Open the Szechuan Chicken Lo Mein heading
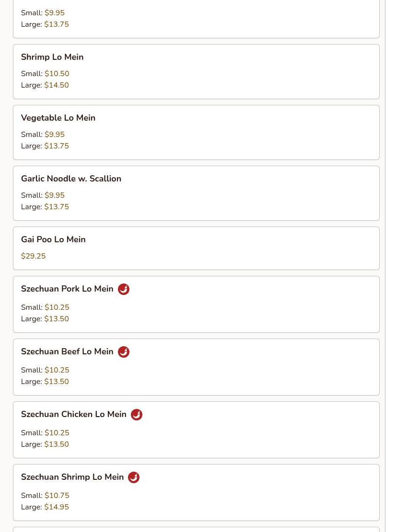 74,414
